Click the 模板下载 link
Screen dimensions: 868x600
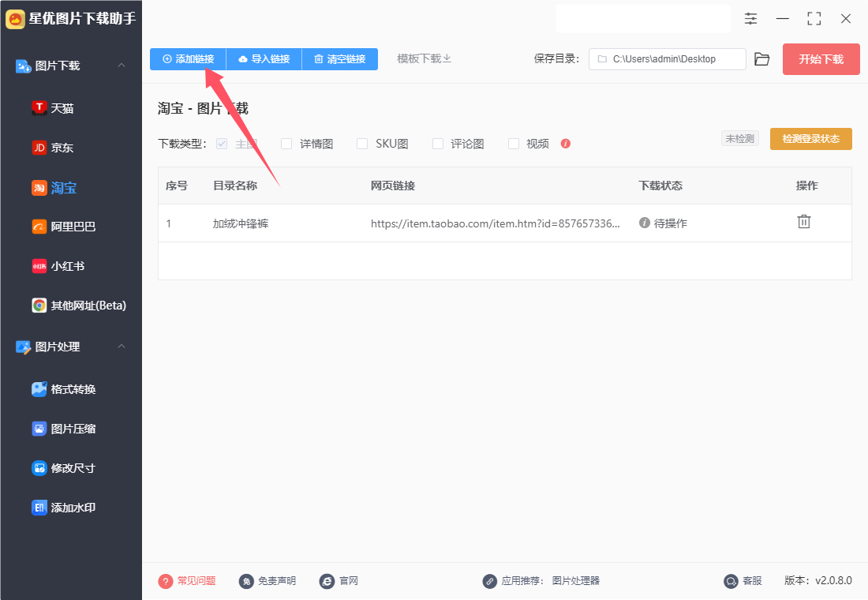pos(424,58)
